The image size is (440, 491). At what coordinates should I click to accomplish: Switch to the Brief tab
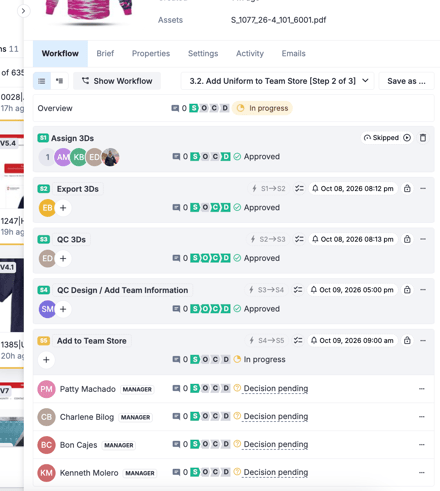[105, 54]
